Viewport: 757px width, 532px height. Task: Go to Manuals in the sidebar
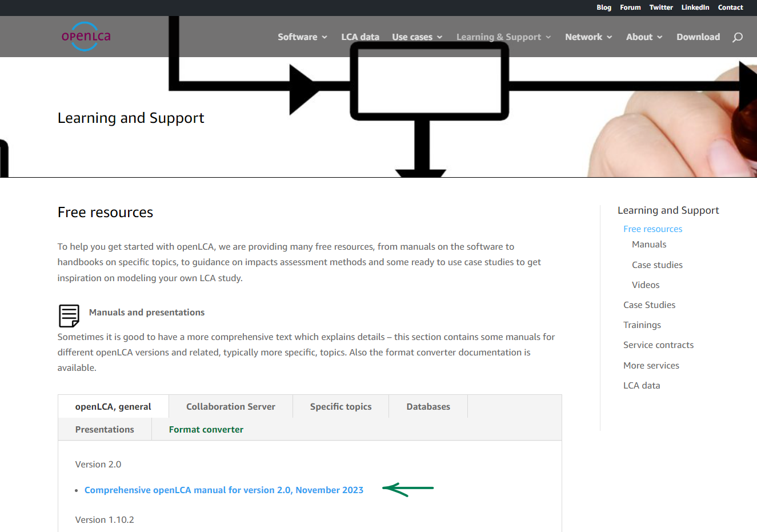coord(649,244)
